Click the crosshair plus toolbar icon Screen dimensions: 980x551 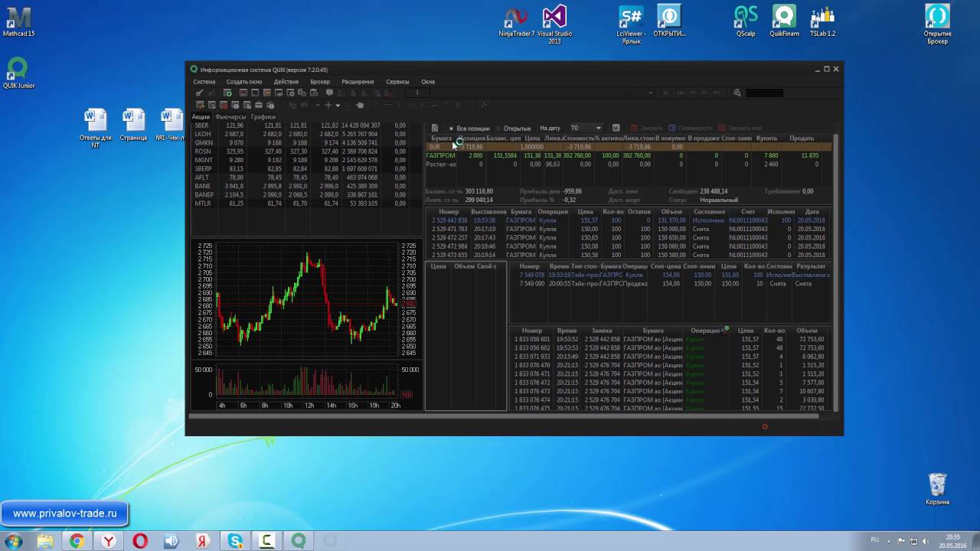pos(328,105)
